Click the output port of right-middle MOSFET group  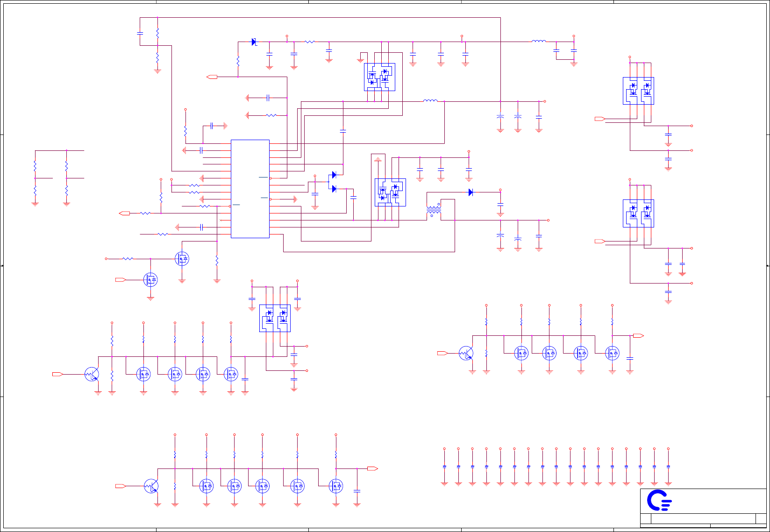[x=638, y=335]
